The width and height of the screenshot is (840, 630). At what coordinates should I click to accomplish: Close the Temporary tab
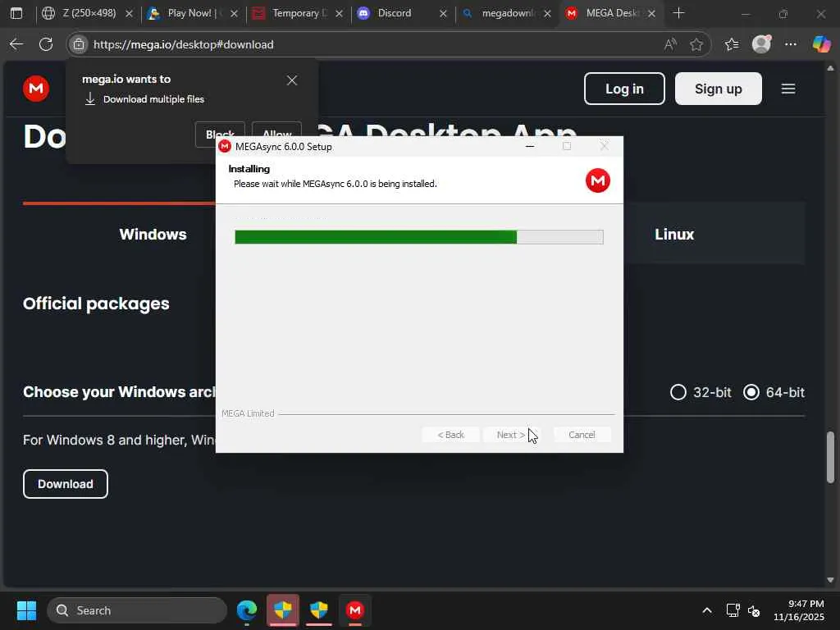(339, 13)
